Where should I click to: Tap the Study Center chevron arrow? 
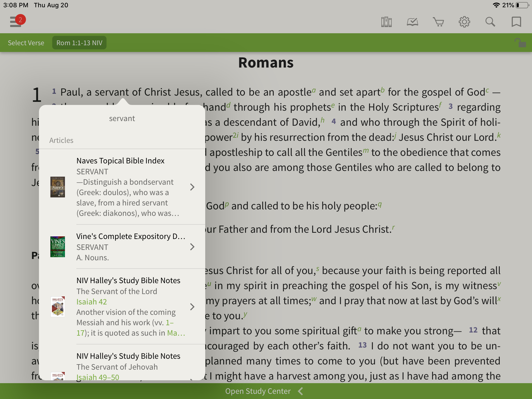301,391
